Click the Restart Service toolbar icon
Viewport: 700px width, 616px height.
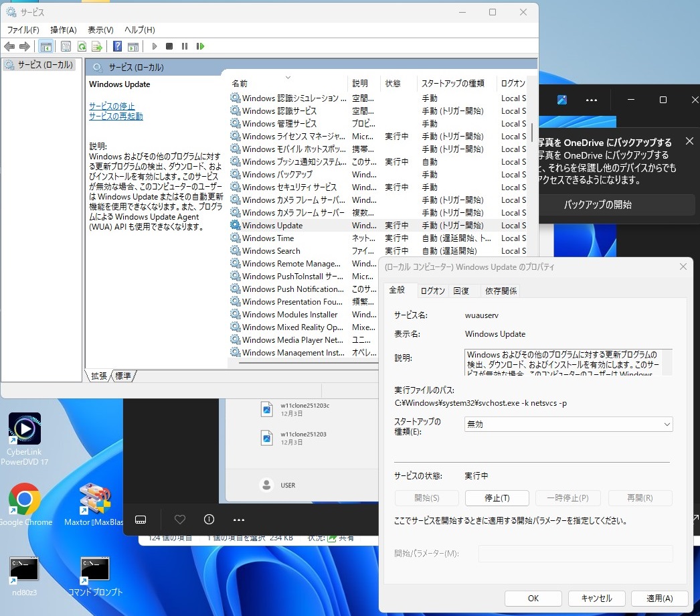[200, 46]
